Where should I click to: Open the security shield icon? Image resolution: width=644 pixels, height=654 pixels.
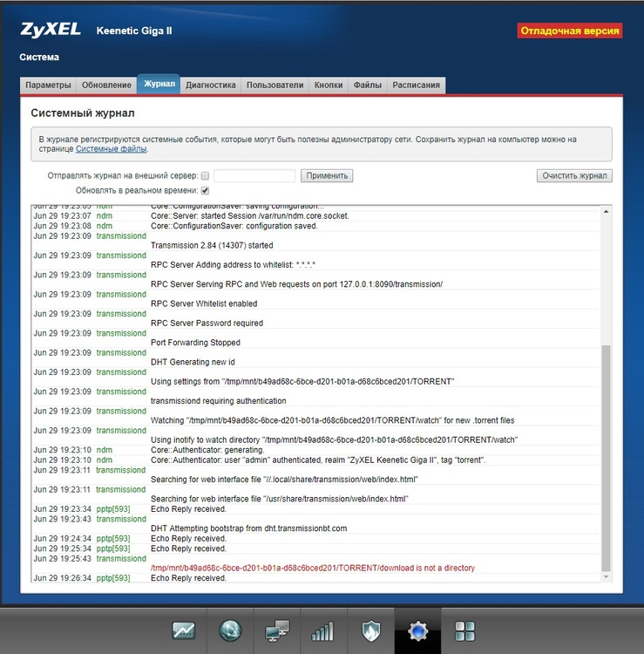pyautogui.click(x=370, y=630)
